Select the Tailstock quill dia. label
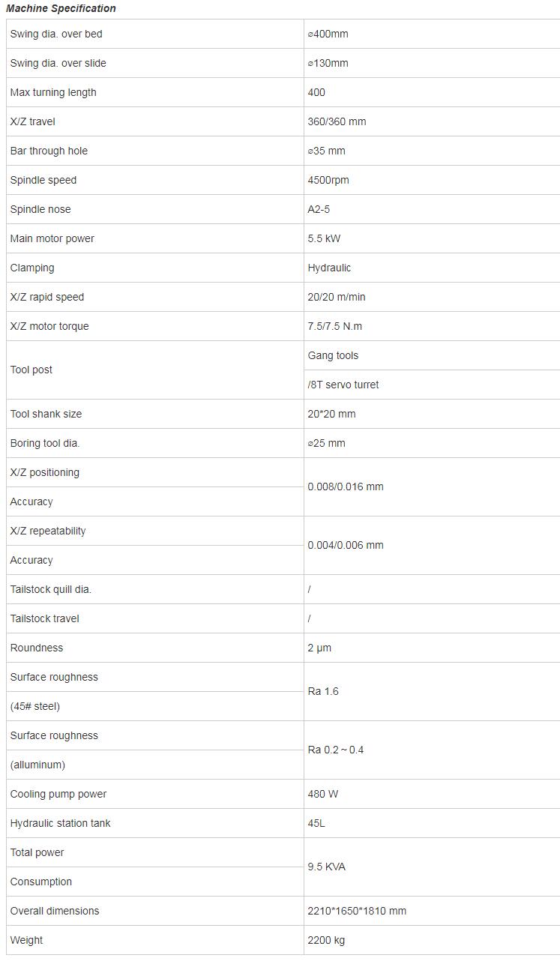This screenshot has height=964, width=560. tap(51, 589)
